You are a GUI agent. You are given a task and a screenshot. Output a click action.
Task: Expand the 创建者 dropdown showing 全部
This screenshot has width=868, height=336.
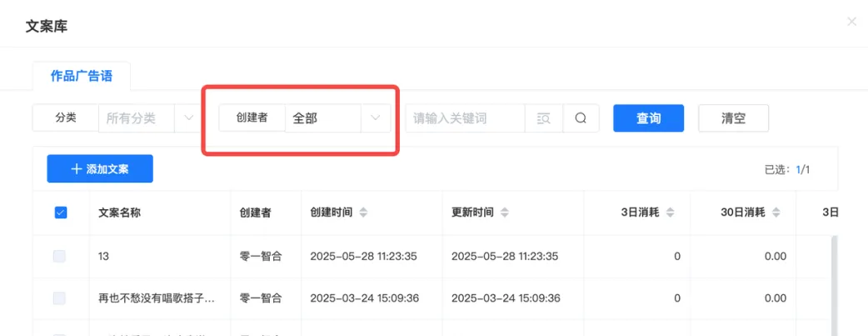337,118
